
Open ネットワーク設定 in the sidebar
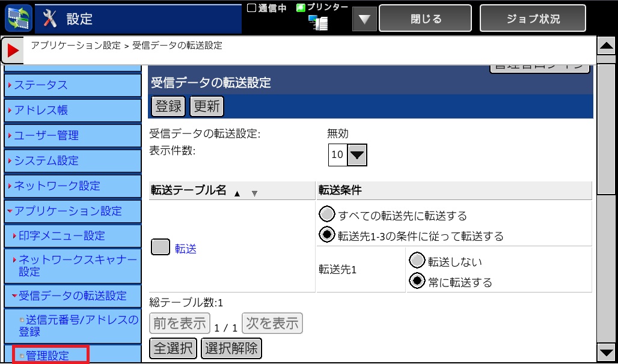coord(57,186)
